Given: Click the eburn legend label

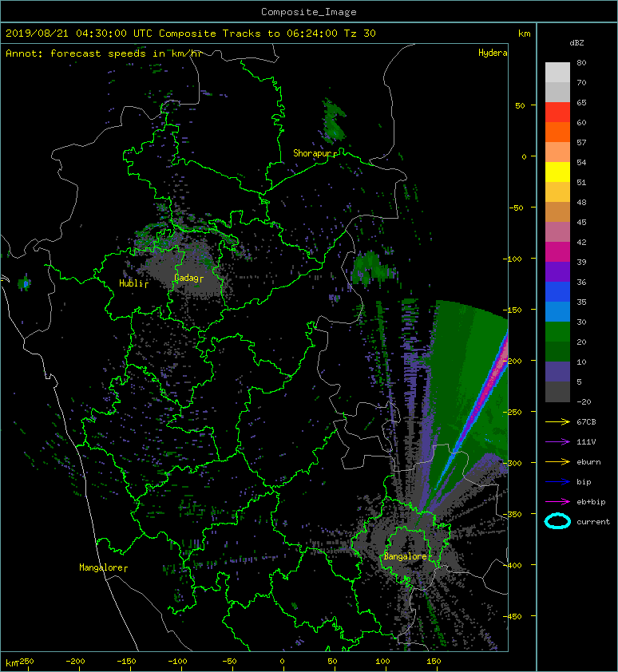Looking at the screenshot, I should tap(588, 462).
